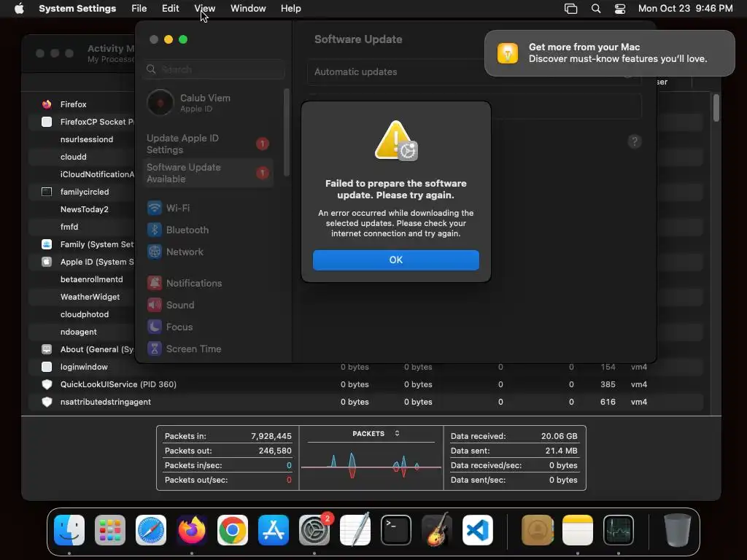The image size is (747, 560).
Task: Open the Window menu
Action: click(x=248, y=9)
